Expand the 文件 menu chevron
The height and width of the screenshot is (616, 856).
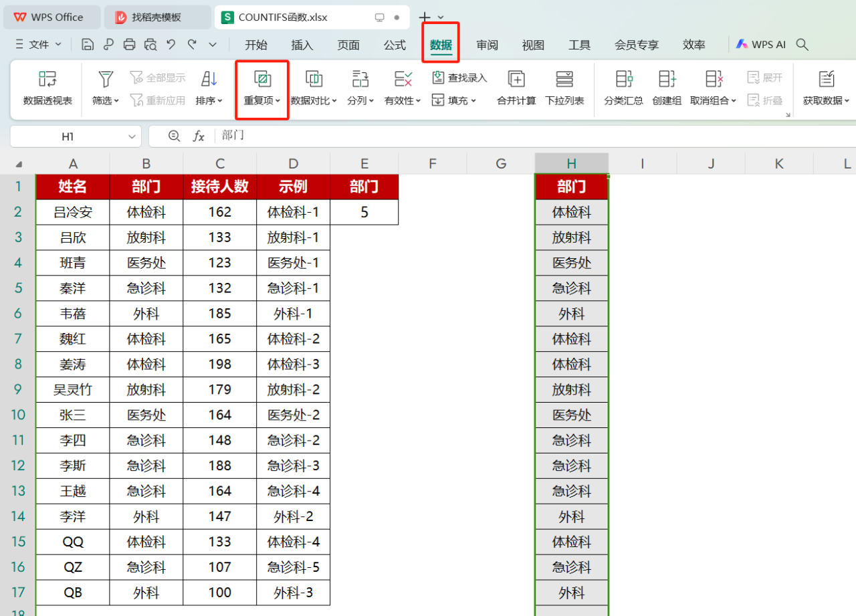tap(58, 45)
